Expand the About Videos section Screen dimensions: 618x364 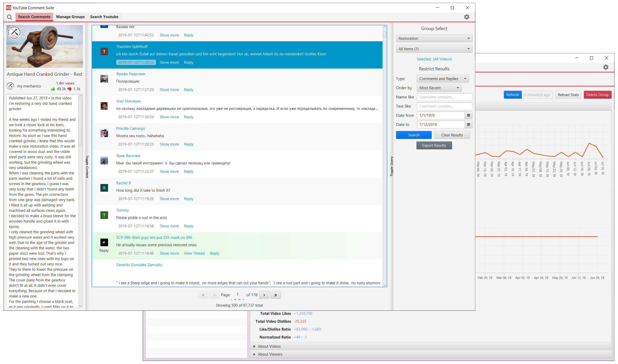[269, 346]
